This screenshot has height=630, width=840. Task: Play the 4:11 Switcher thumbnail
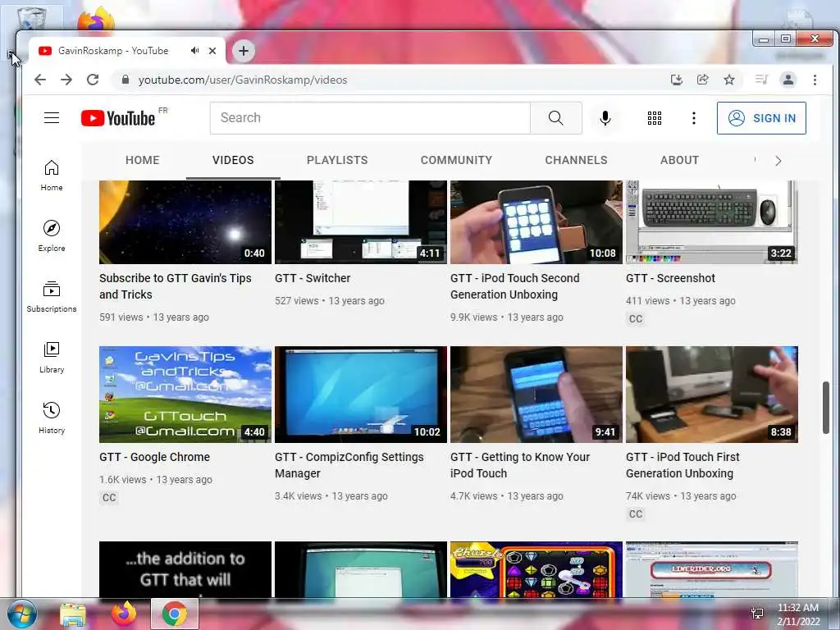tap(361, 221)
